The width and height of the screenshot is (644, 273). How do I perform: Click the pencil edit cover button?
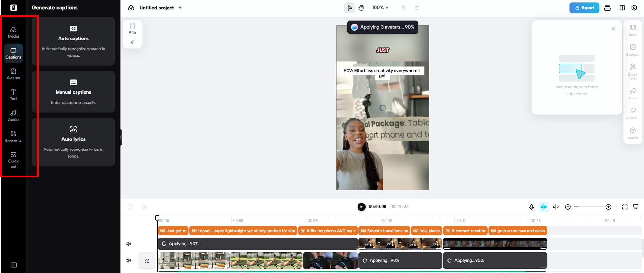point(147,260)
